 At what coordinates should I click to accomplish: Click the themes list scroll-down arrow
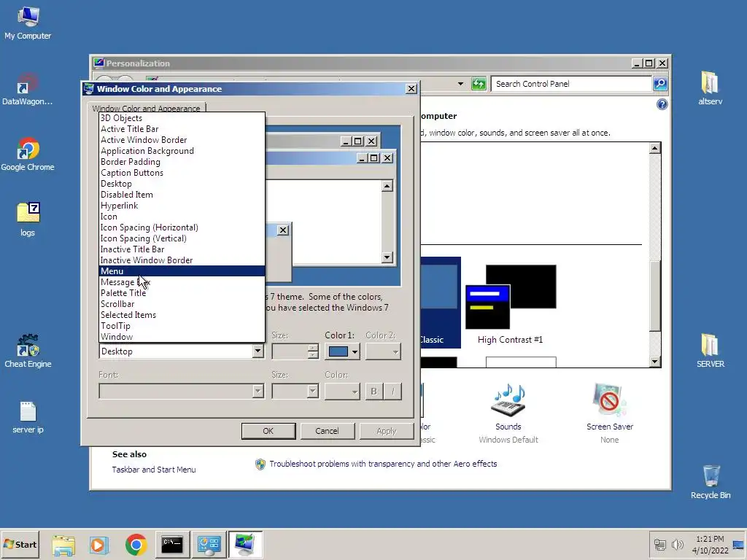[655, 362]
